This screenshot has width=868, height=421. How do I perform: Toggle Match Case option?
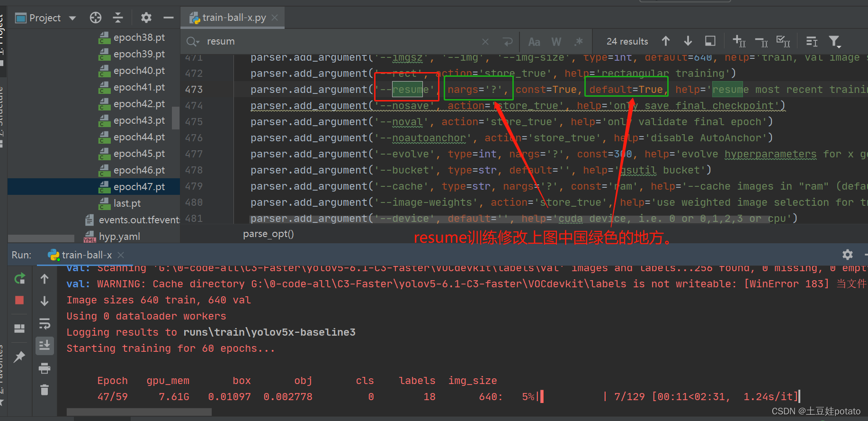534,42
